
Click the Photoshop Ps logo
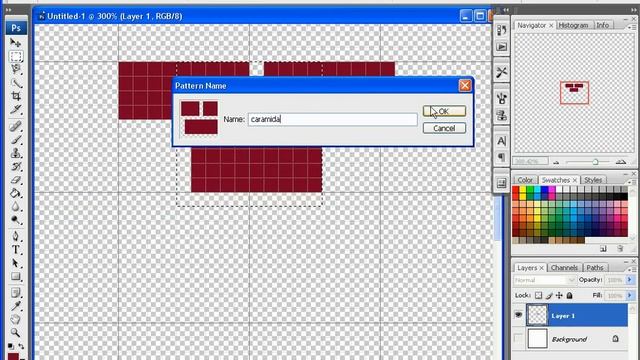point(16,28)
